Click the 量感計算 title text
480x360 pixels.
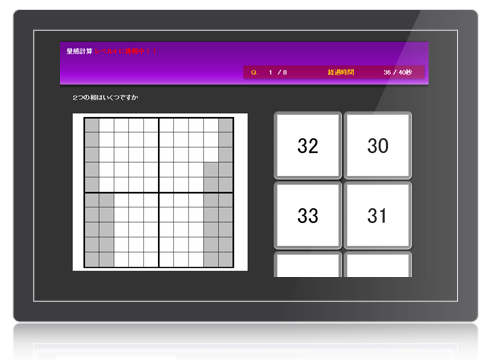click(79, 51)
